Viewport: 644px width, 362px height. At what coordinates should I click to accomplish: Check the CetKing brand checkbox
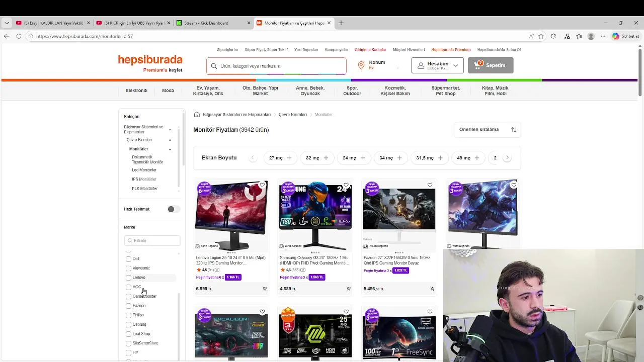click(128, 325)
